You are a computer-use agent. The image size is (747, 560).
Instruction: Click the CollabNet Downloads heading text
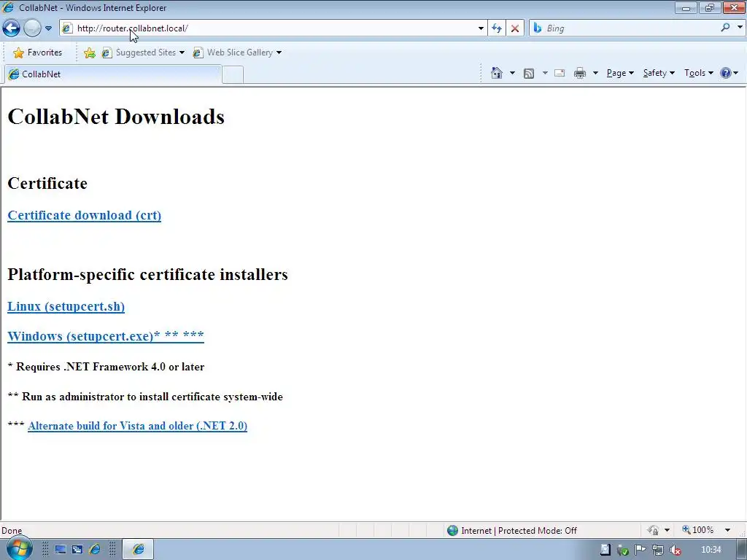[x=116, y=117]
